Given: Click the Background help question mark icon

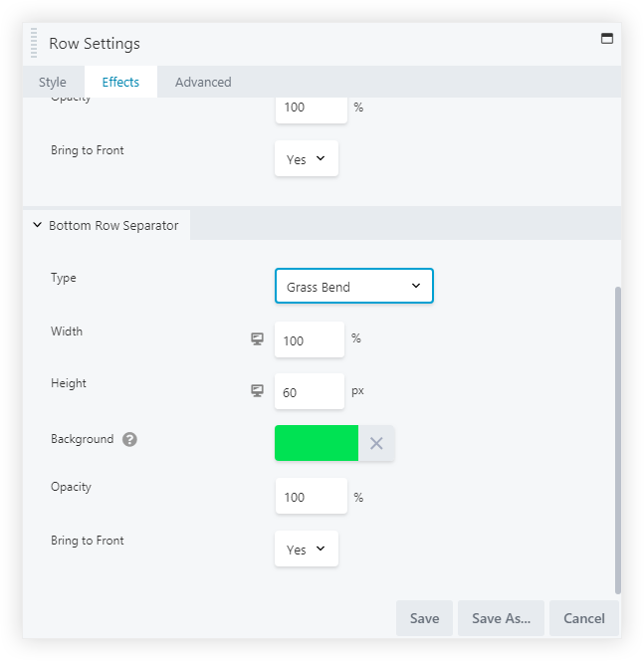Looking at the screenshot, I should 129,440.
